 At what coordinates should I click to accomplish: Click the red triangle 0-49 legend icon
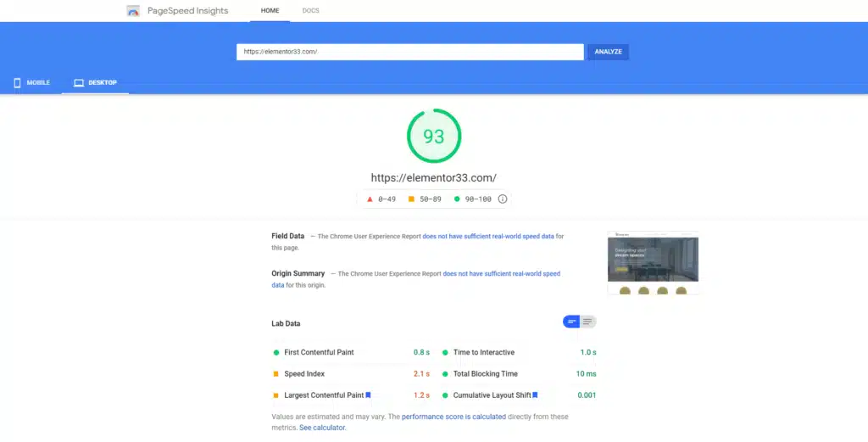pyautogui.click(x=370, y=199)
